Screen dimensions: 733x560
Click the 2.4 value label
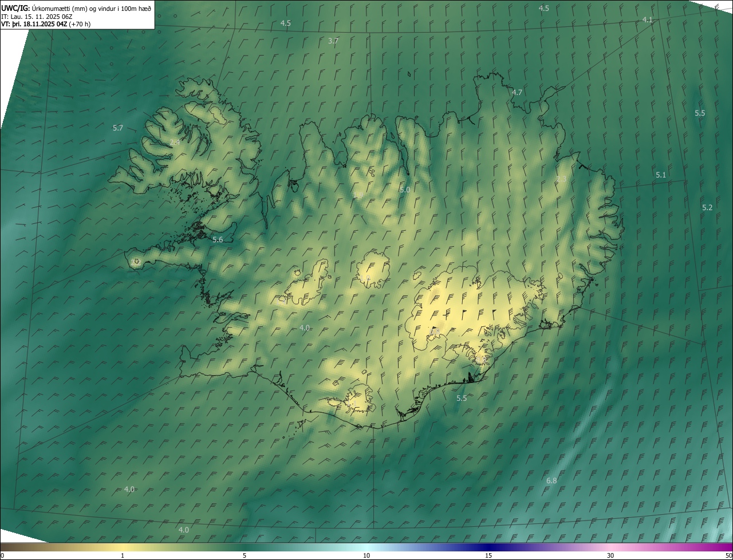(175, 142)
